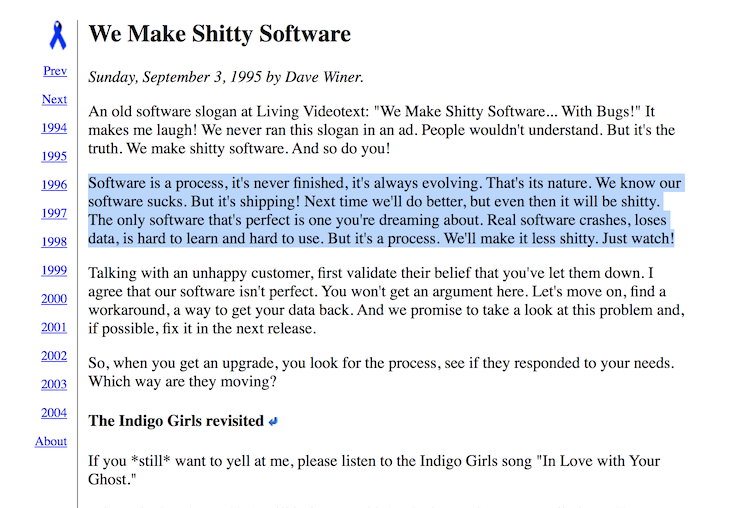Click the blue ribbon icon

[x=58, y=35]
